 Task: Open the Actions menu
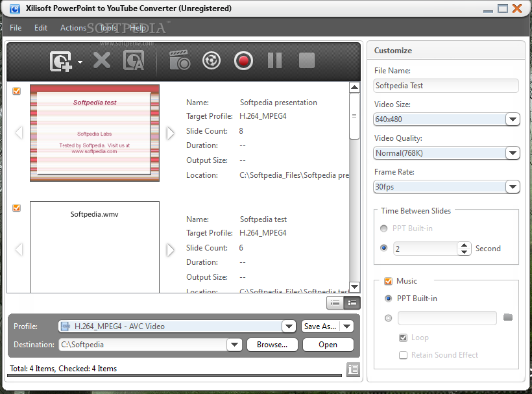[x=73, y=28]
